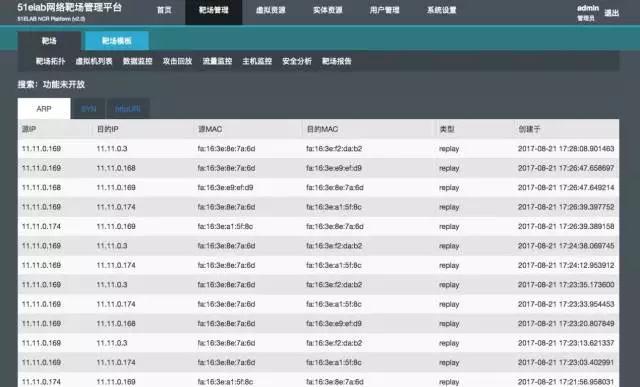Screen dimensions: 640x387
Task: Open the 主机监控 sub-tab
Action: (x=257, y=61)
